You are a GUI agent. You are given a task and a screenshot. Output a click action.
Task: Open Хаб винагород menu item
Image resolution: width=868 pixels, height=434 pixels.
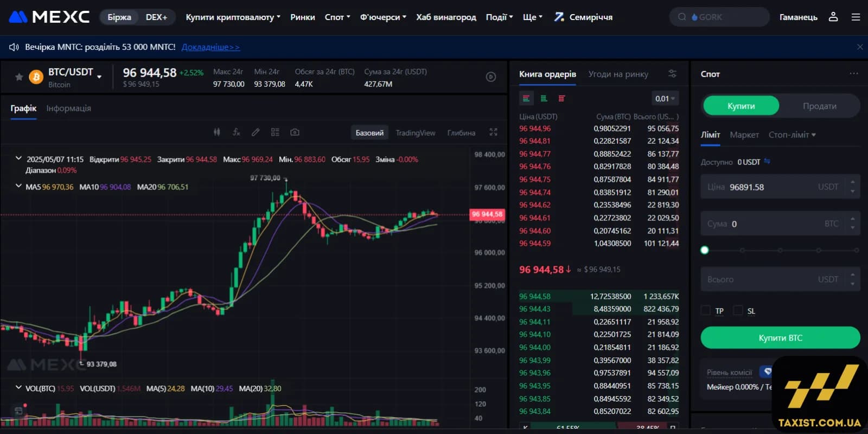[446, 17]
